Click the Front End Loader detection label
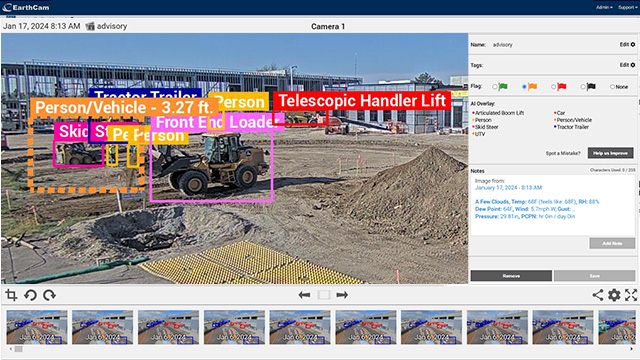The height and width of the screenshot is (360, 640). (x=218, y=122)
